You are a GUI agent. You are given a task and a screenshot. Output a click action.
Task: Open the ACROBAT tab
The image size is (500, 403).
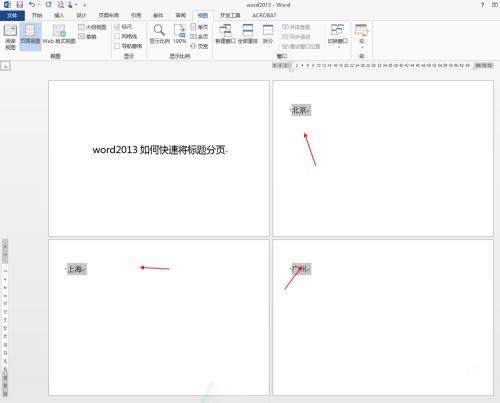pyautogui.click(x=264, y=15)
